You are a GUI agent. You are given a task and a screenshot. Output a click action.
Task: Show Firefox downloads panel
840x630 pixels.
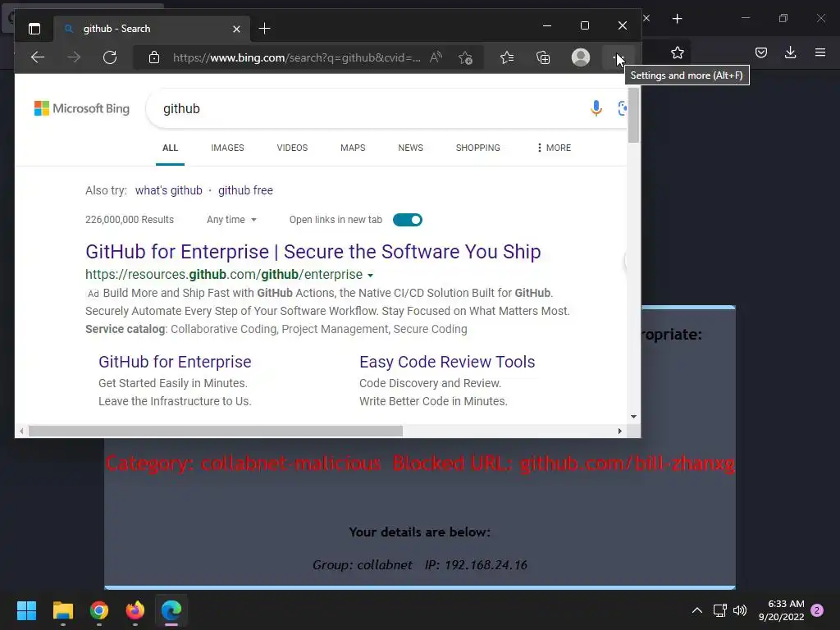[x=790, y=52]
